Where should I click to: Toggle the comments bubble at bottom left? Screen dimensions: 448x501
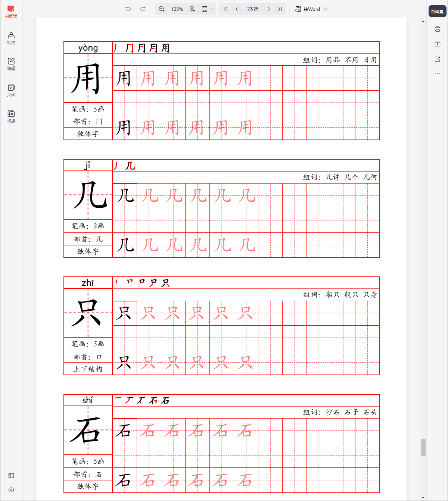click(11, 489)
